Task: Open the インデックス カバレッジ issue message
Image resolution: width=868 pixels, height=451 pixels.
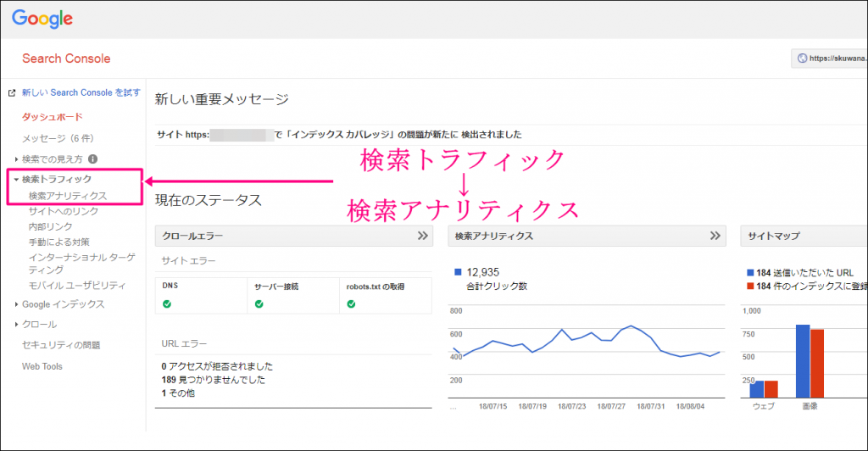Action: click(339, 135)
